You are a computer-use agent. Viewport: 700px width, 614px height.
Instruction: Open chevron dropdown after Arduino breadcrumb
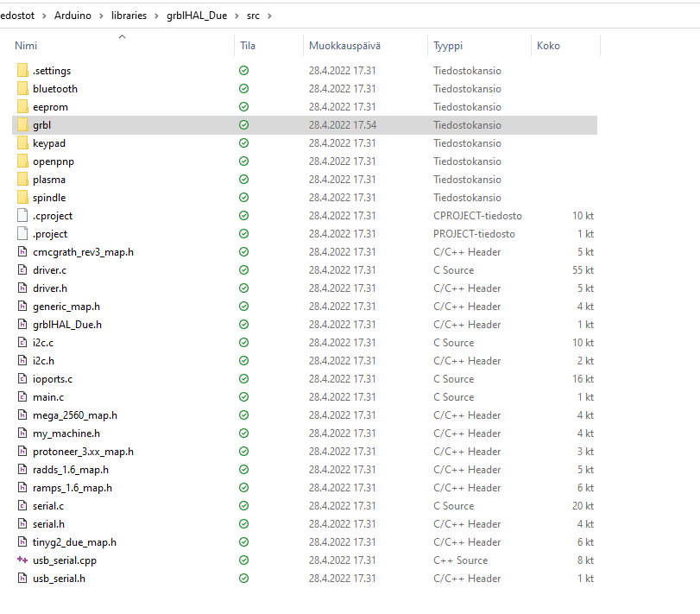tap(101, 16)
